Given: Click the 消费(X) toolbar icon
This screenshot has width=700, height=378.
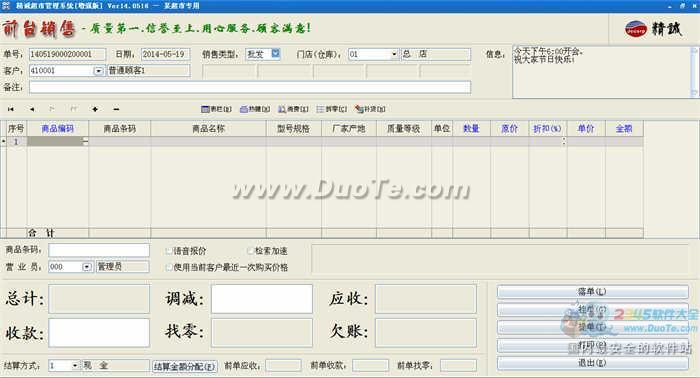Looking at the screenshot, I should coord(293,109).
